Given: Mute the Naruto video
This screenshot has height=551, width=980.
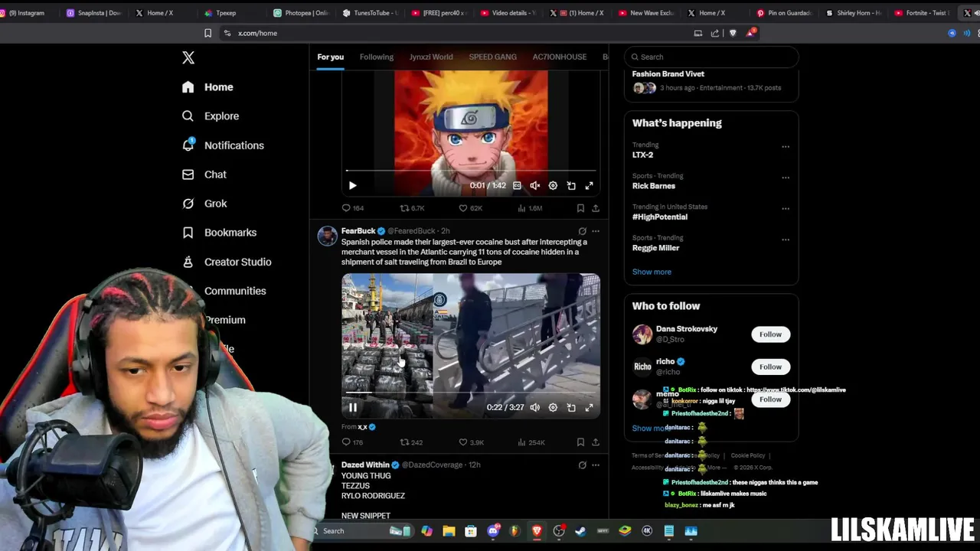Looking at the screenshot, I should [x=535, y=185].
